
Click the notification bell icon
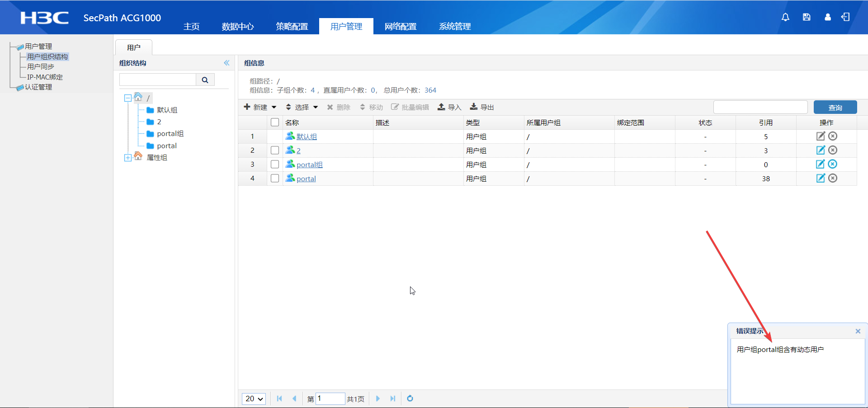click(x=785, y=17)
